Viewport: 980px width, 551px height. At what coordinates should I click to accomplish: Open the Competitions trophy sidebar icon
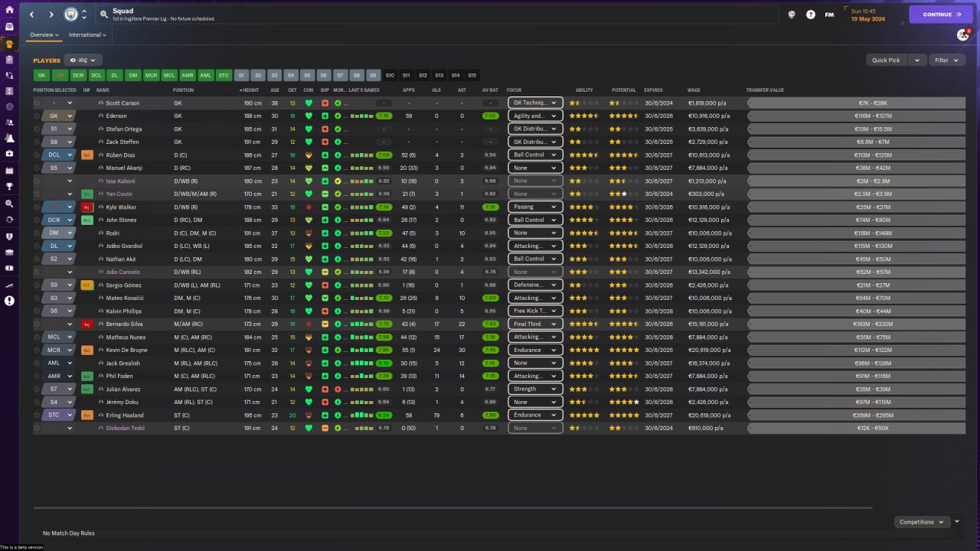[x=9, y=186]
